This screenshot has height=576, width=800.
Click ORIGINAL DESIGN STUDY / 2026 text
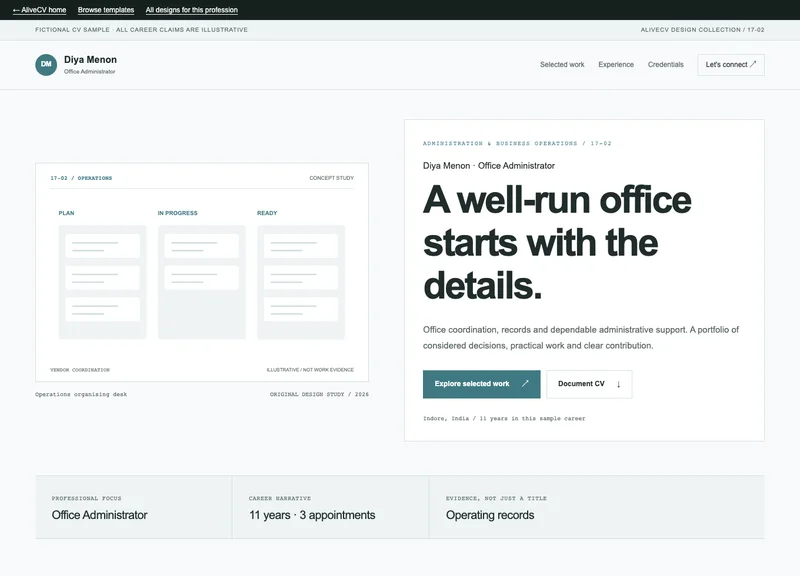point(319,394)
